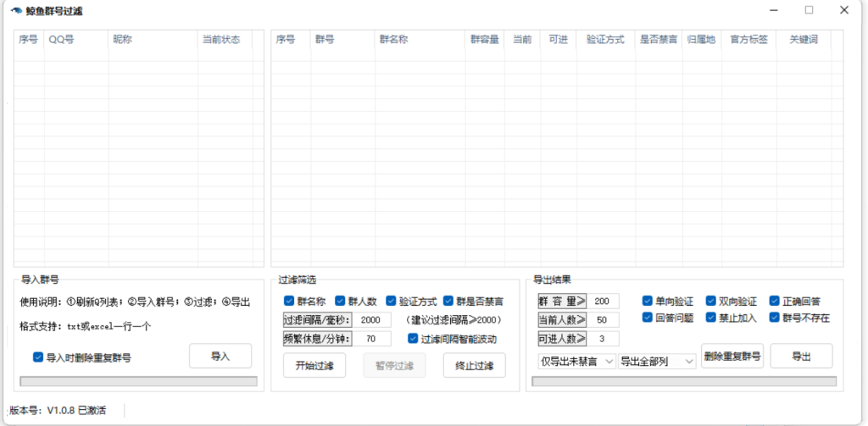Toggle the 单向验证 export checkbox
Viewport: 868px width, 426px height.
point(648,301)
